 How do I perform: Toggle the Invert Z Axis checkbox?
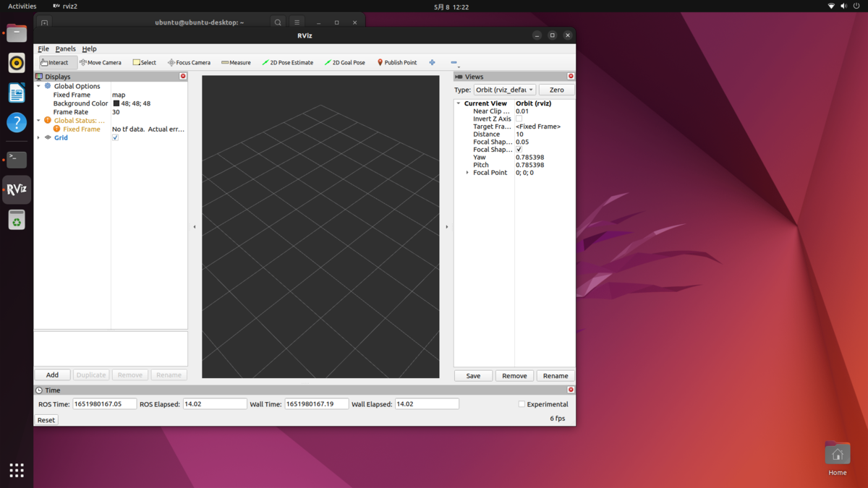[519, 119]
